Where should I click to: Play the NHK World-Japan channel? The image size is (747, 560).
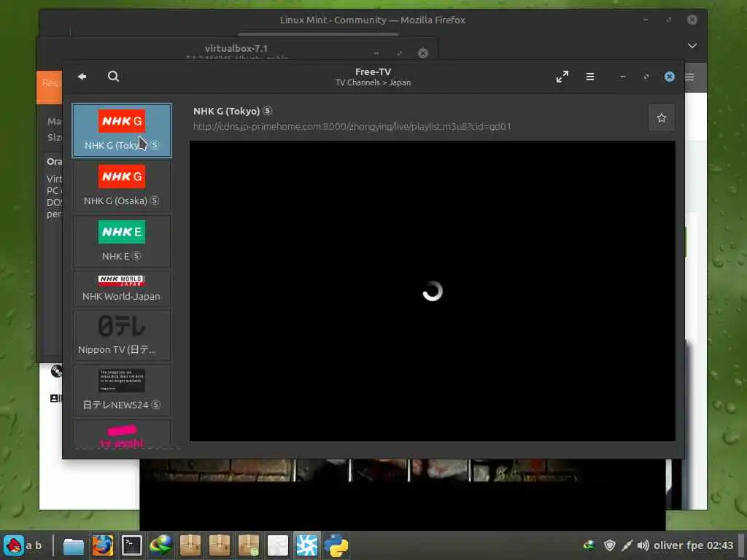click(x=122, y=289)
